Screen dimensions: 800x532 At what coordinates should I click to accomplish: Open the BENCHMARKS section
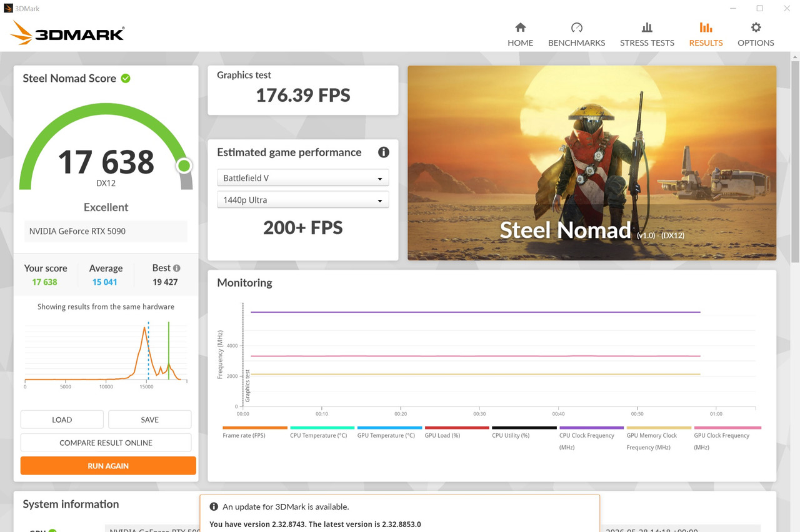576,34
